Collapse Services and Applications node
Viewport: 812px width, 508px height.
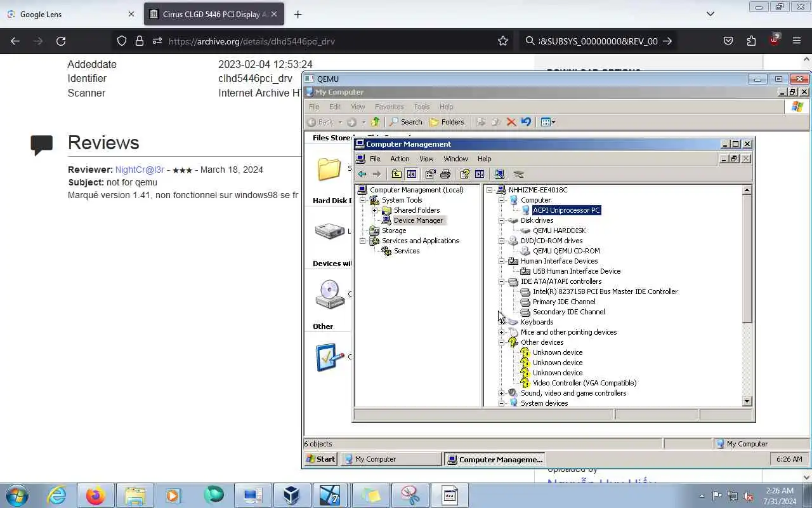pyautogui.click(x=362, y=241)
